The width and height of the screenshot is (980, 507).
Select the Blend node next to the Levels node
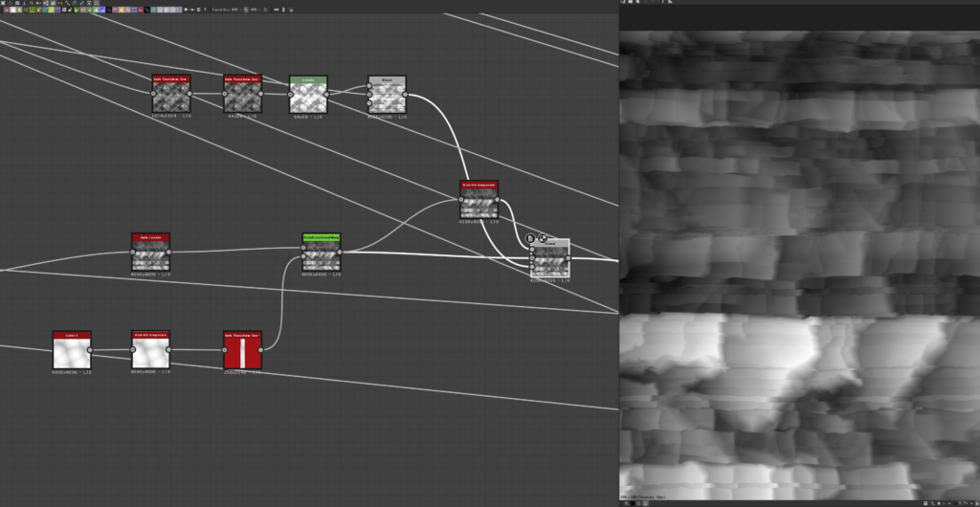[387, 95]
